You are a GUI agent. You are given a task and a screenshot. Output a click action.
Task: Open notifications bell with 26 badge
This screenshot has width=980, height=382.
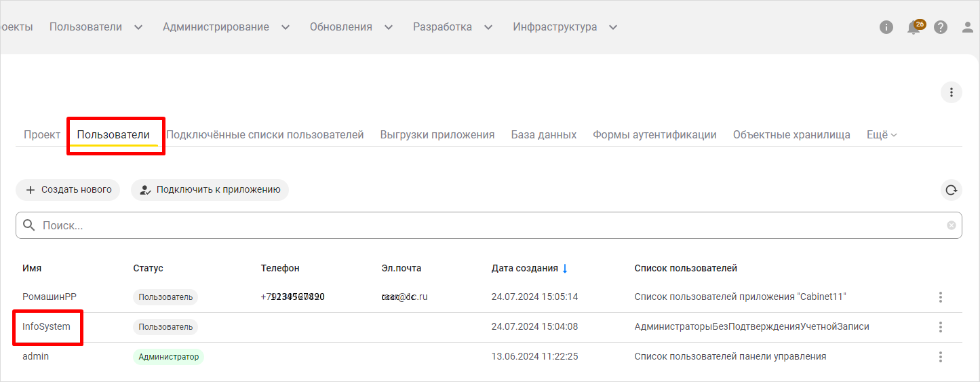tap(915, 27)
